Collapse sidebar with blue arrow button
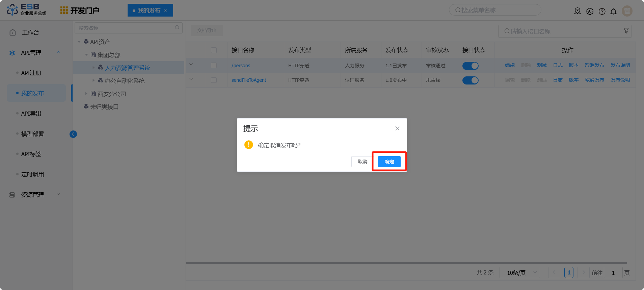The height and width of the screenshot is (290, 644). (x=73, y=134)
